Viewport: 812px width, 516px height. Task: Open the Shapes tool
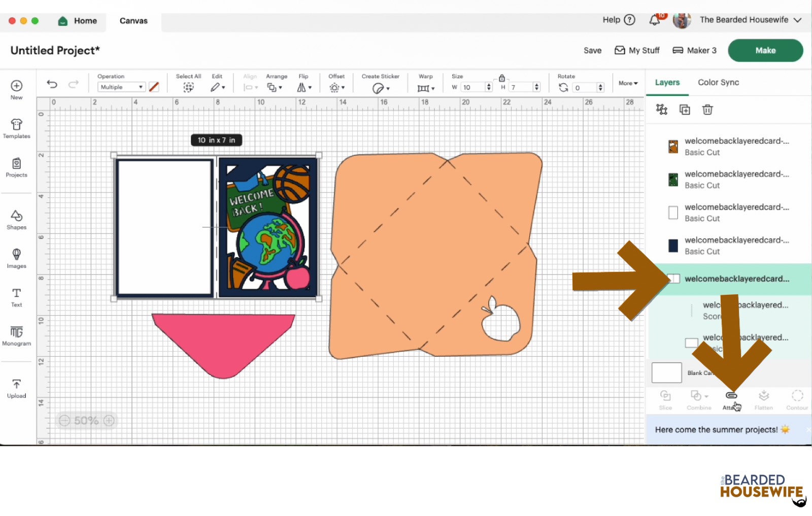coord(16,220)
